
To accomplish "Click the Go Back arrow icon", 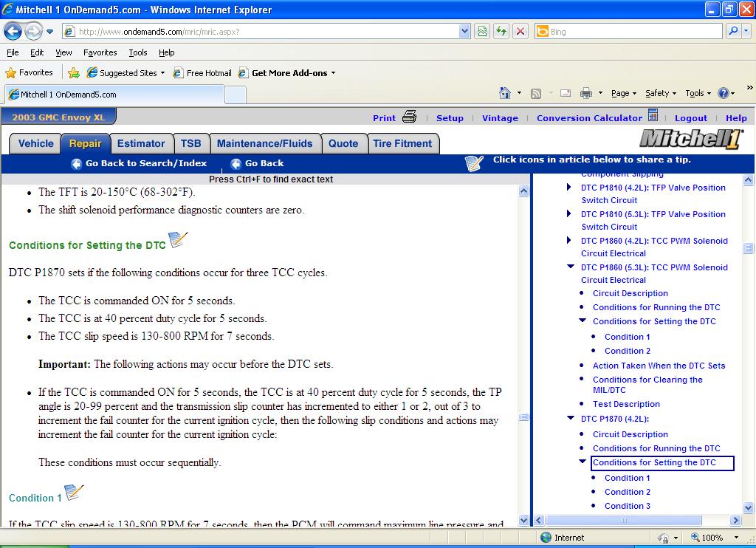I will 236,164.
